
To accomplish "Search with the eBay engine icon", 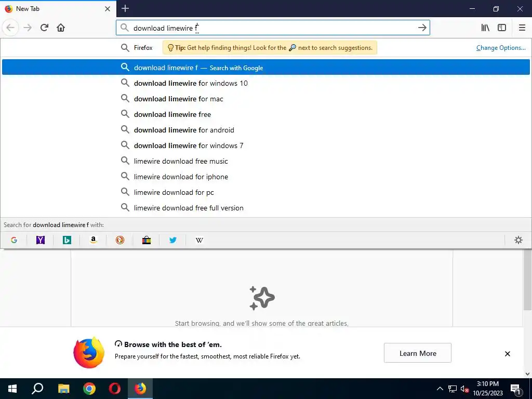I will pos(146,240).
